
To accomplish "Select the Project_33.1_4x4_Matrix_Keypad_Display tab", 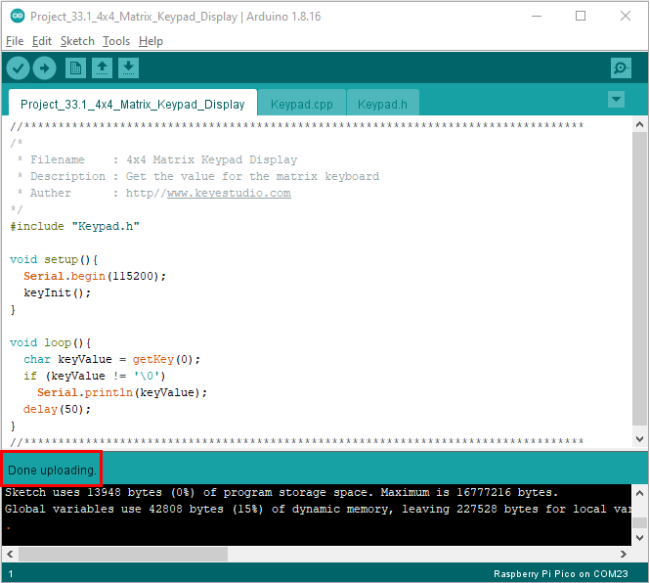I will (x=132, y=104).
